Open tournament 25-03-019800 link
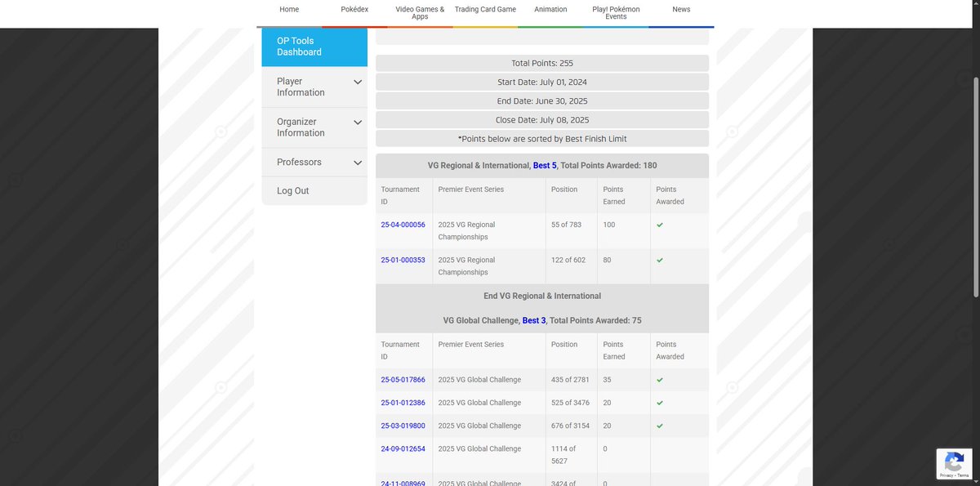The height and width of the screenshot is (486, 980). coord(403,426)
